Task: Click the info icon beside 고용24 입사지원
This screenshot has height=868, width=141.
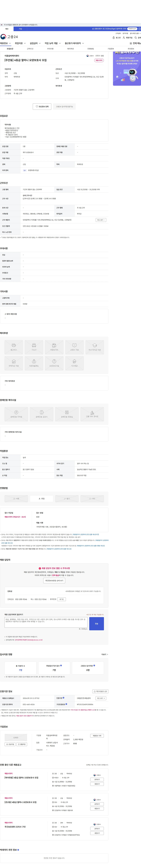Action: (x=94, y=665)
